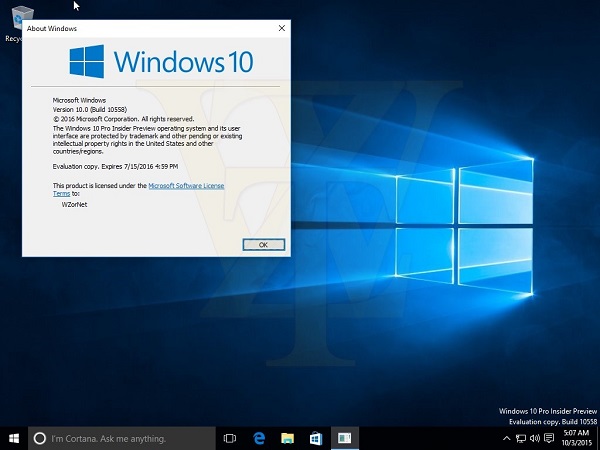Click the licensee name WZorNet

74,205
